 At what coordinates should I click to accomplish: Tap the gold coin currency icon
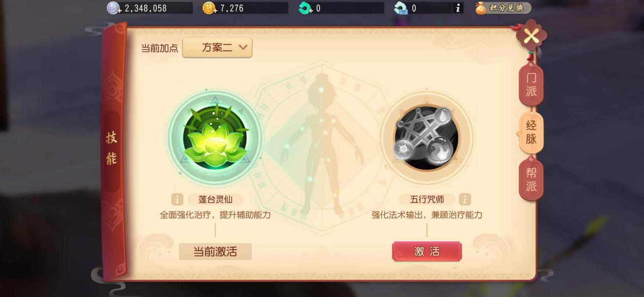click(x=209, y=8)
